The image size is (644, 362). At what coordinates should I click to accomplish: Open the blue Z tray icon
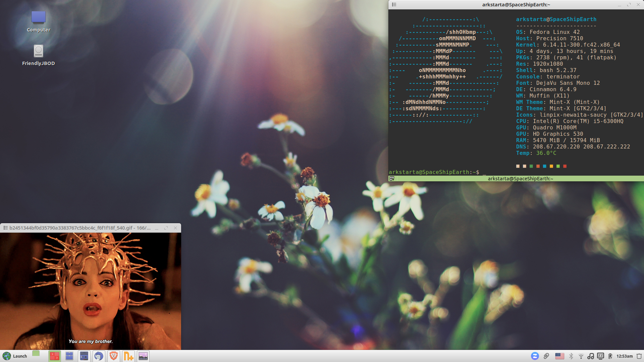pyautogui.click(x=535, y=356)
